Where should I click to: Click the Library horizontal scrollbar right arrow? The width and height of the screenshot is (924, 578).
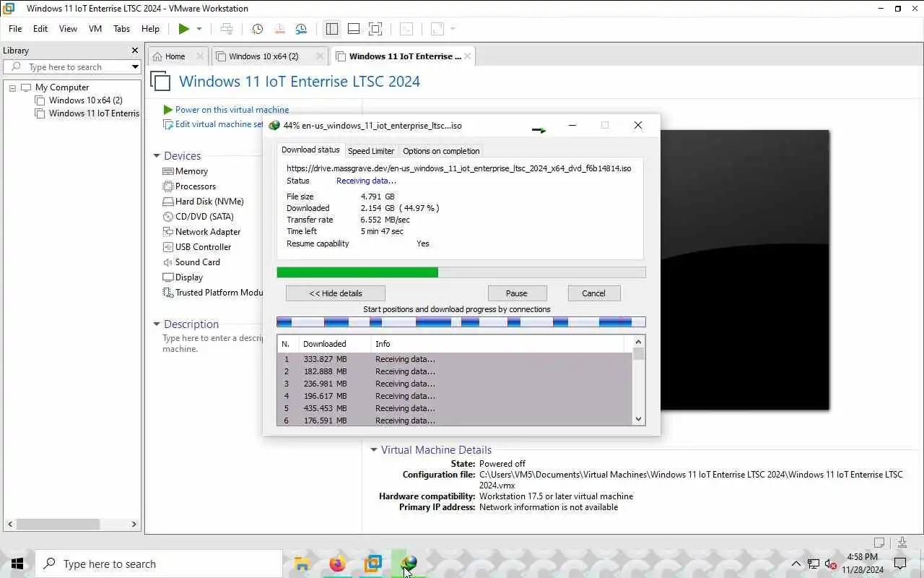134,524
